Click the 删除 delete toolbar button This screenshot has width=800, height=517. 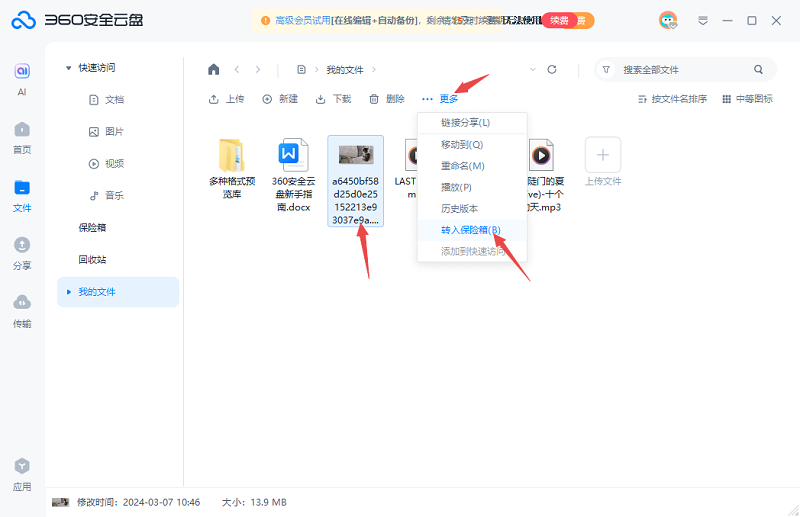(387, 99)
